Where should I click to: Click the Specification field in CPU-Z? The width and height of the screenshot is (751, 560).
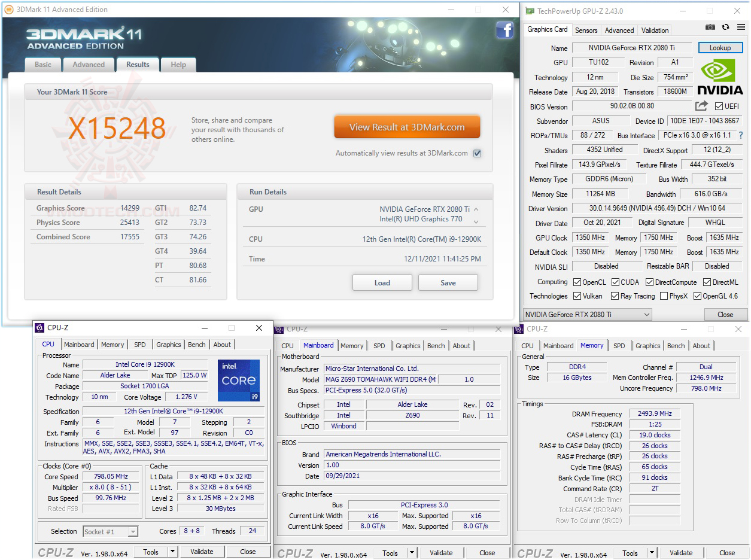tap(173, 412)
